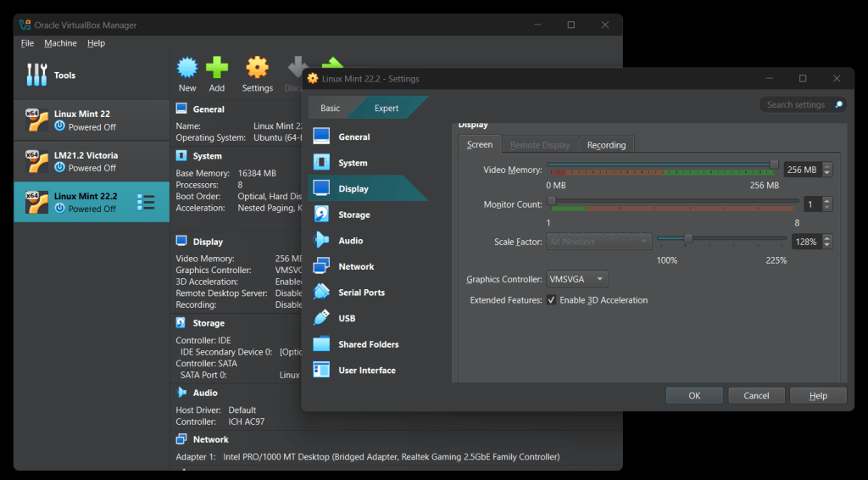Select Shared Folders settings category
Image resolution: width=868 pixels, height=480 pixels.
click(368, 344)
